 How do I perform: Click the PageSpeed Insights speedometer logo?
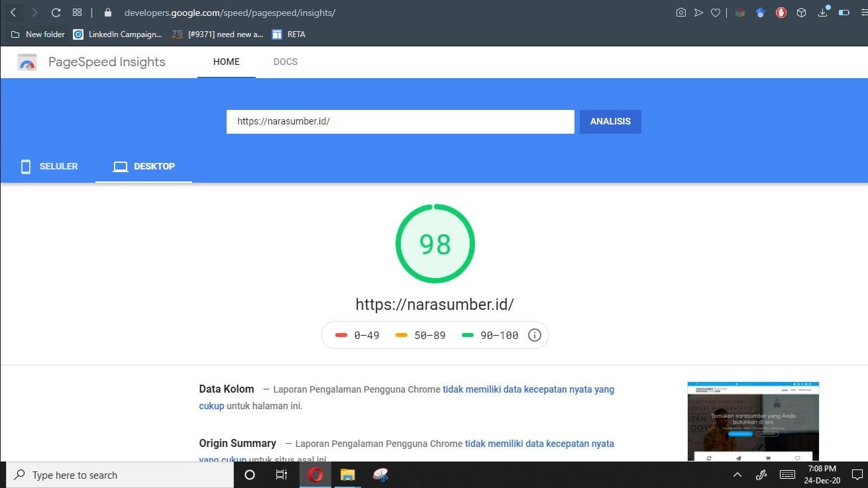(27, 62)
